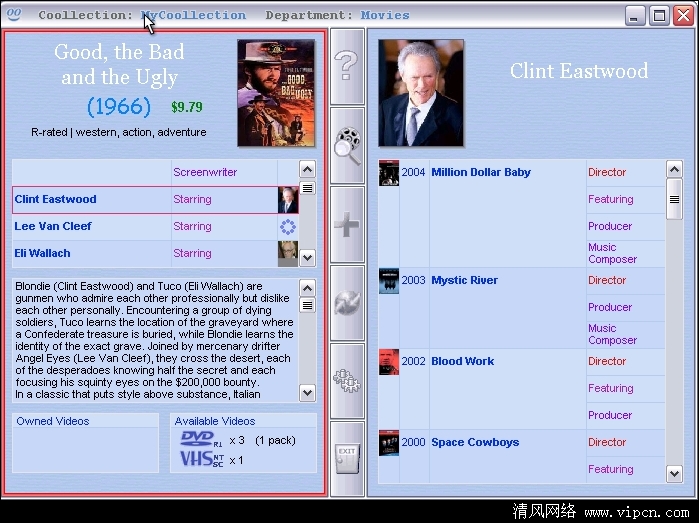The image size is (699, 523).
Task: Click Mystic River cover thumbnail
Action: pyautogui.click(x=389, y=281)
